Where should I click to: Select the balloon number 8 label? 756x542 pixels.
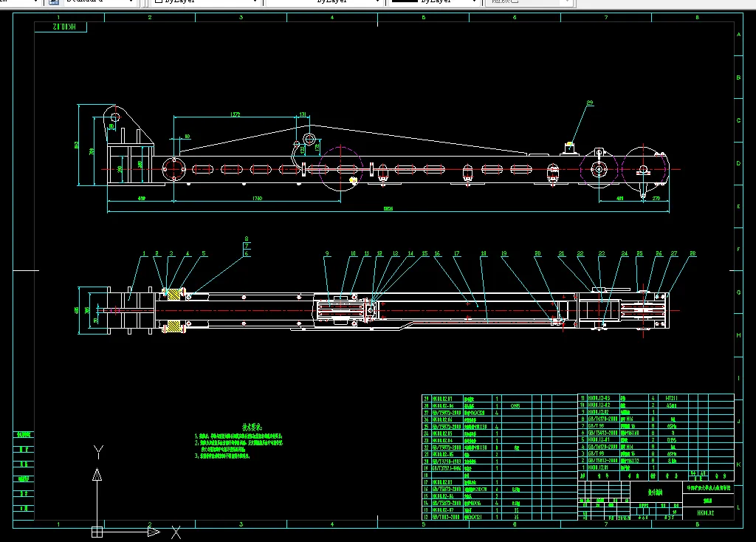[247, 239]
